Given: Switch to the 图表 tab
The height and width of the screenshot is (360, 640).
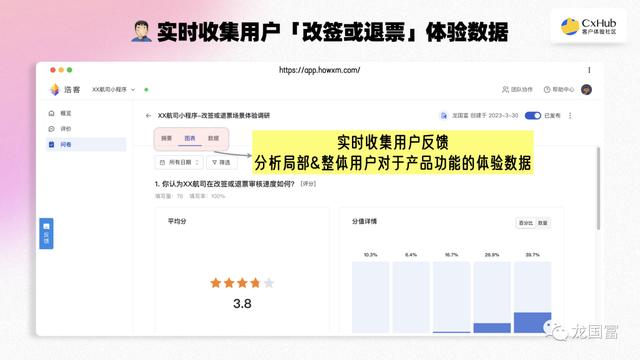Looking at the screenshot, I should pyautogui.click(x=190, y=138).
